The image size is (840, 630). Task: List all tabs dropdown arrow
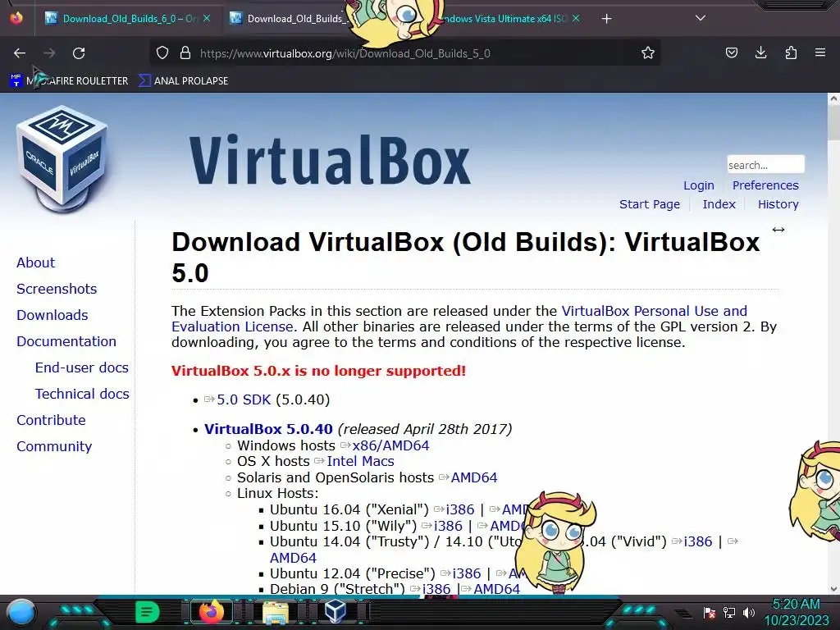(701, 18)
